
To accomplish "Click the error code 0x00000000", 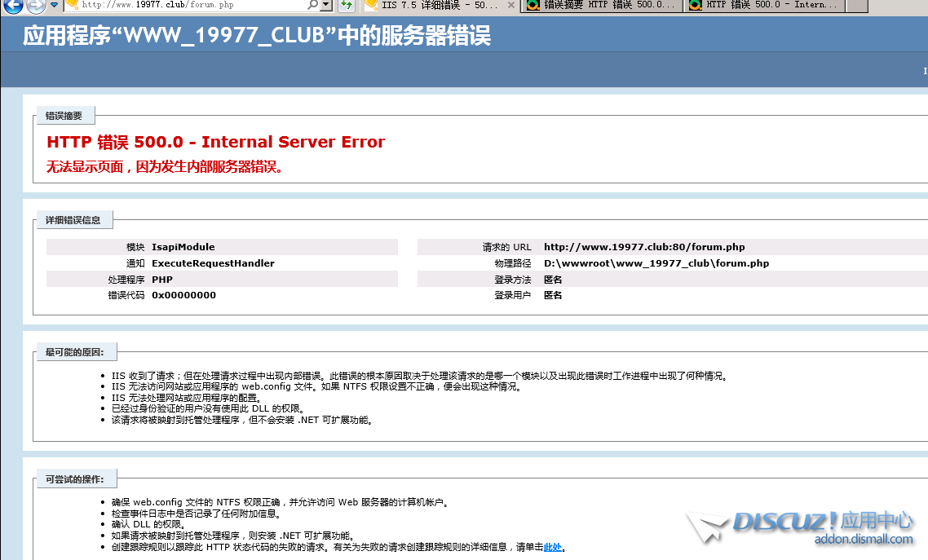I will 183,295.
